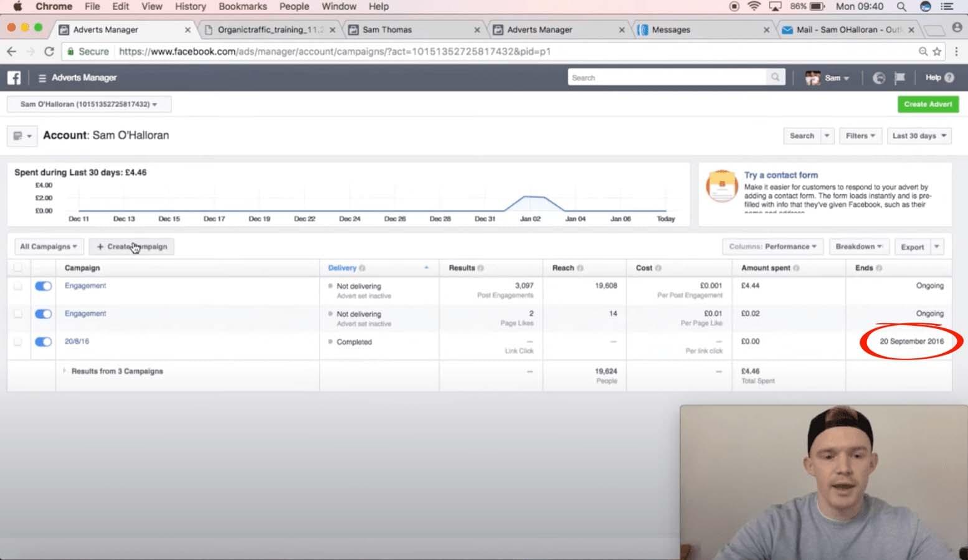Open the Adverts Manager hamburger menu
The height and width of the screenshot is (560, 968).
42,78
